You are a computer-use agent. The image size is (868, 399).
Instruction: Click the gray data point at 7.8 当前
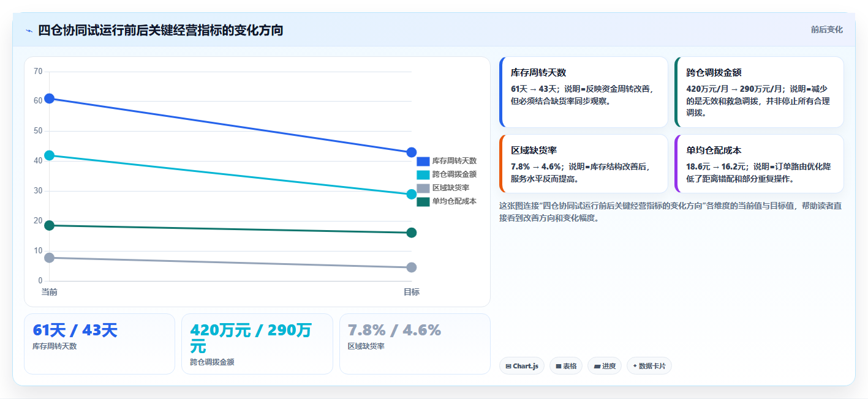(x=50, y=258)
